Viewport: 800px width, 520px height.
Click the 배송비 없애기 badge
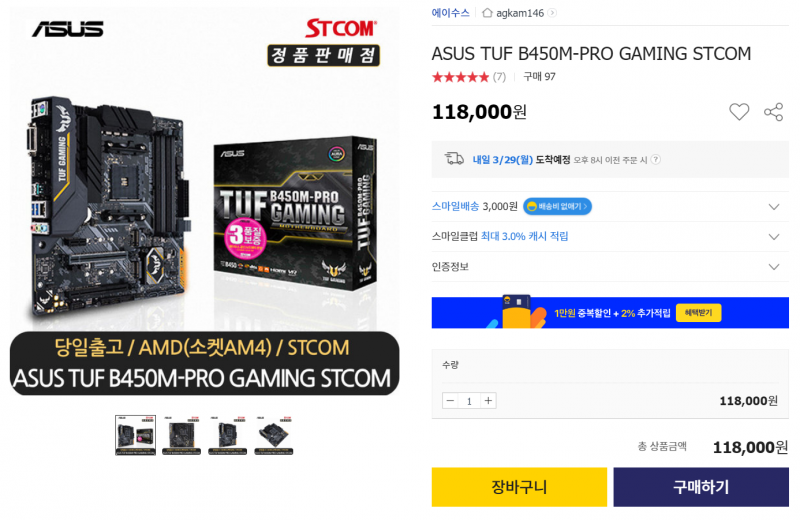tap(557, 206)
